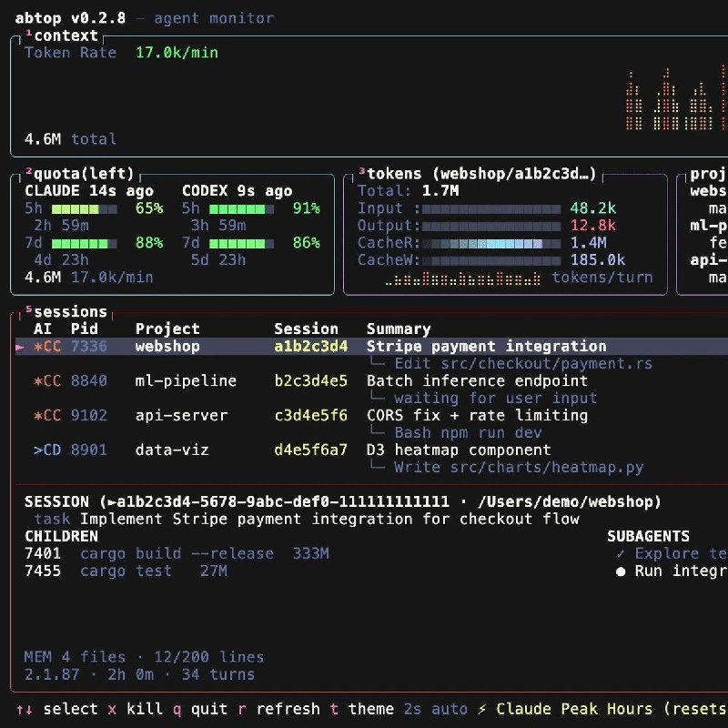Click the Project column header

[167, 329]
